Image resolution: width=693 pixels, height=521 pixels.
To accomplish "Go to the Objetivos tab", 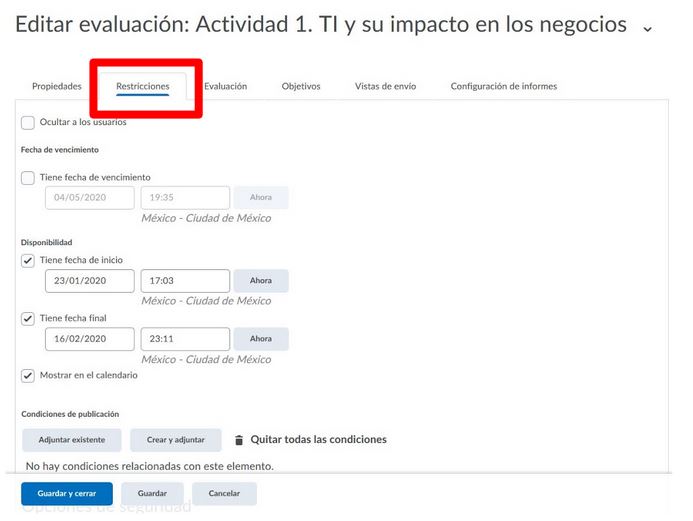I will point(301,87).
